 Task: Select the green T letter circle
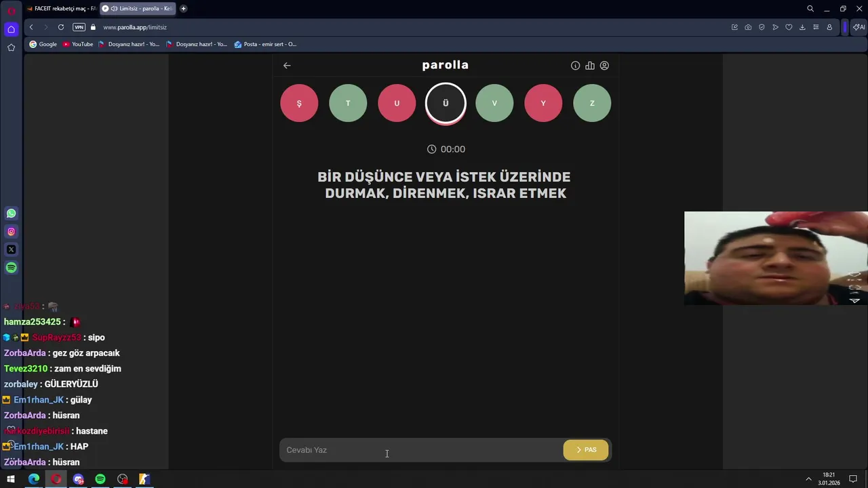pos(348,103)
